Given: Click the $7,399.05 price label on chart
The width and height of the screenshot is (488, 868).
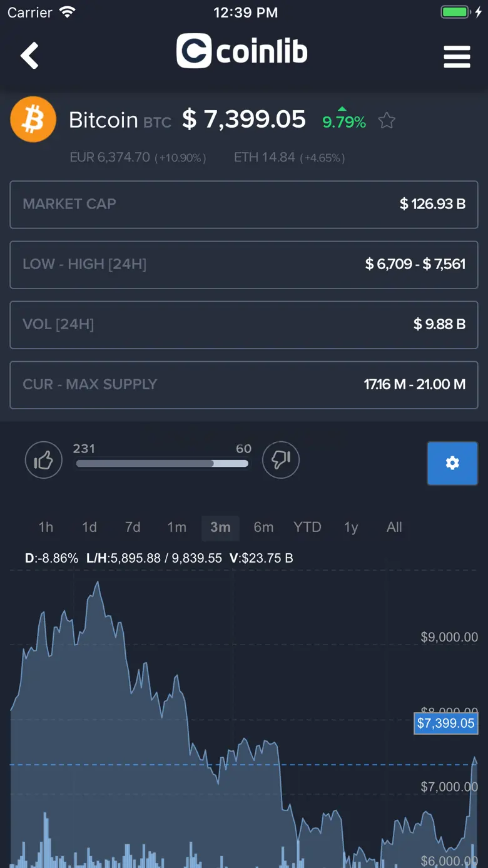Looking at the screenshot, I should 446,723.
